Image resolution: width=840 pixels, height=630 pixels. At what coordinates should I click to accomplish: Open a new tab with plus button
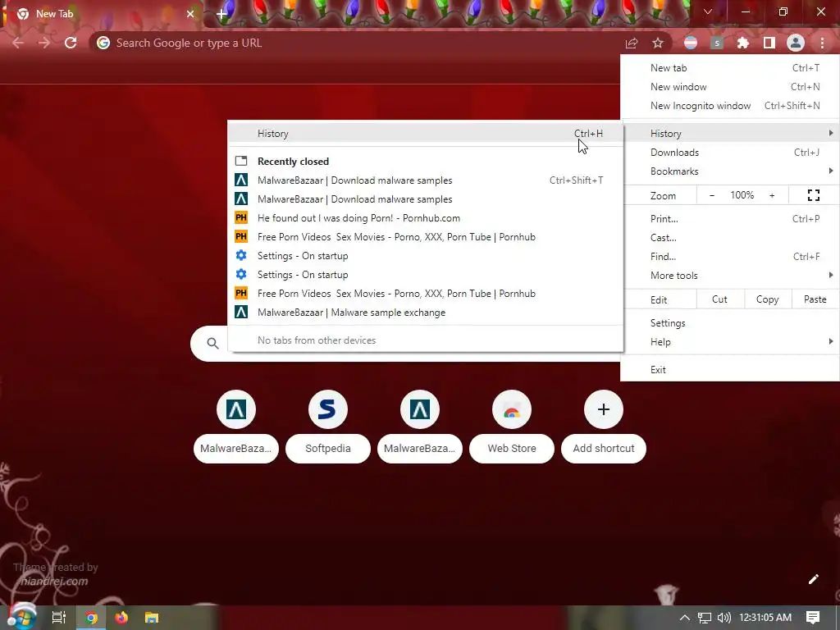(x=221, y=14)
